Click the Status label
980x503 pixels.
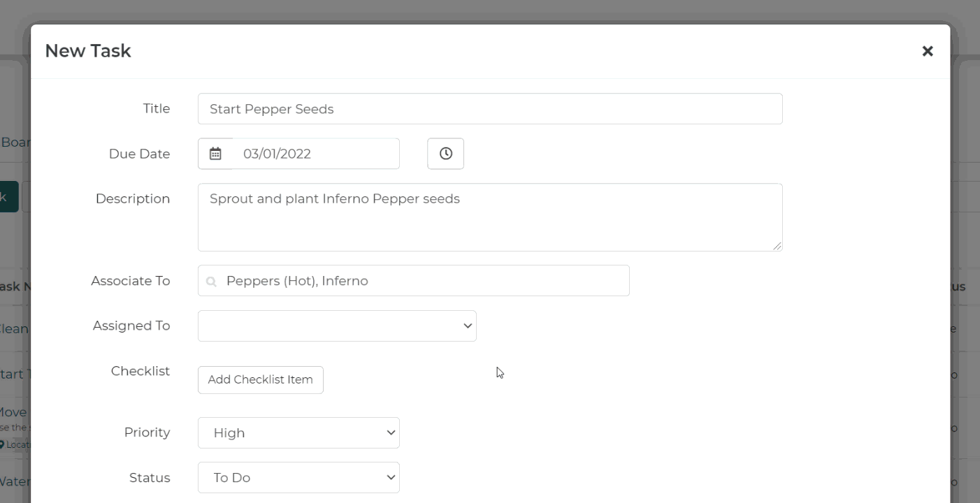click(x=150, y=478)
